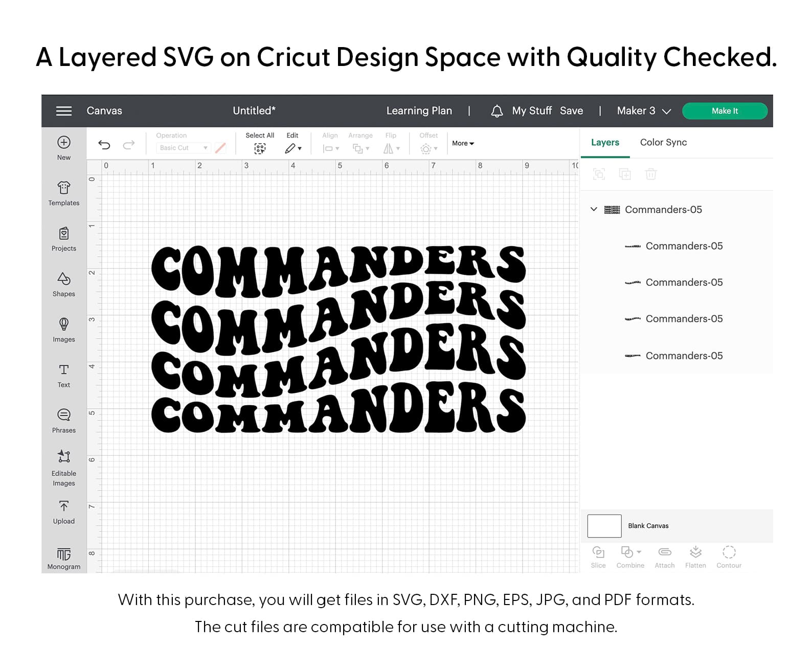Switch to the Layers tab
This screenshot has height=669, width=812.
click(605, 143)
